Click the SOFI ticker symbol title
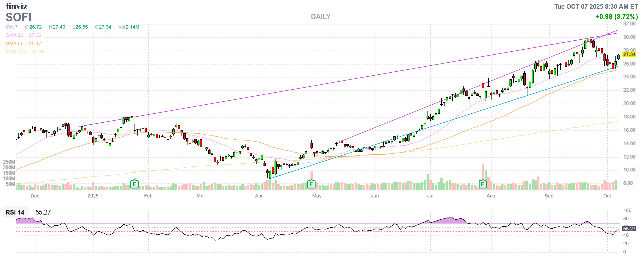Viewport: 644px width, 259px height. 18,17
